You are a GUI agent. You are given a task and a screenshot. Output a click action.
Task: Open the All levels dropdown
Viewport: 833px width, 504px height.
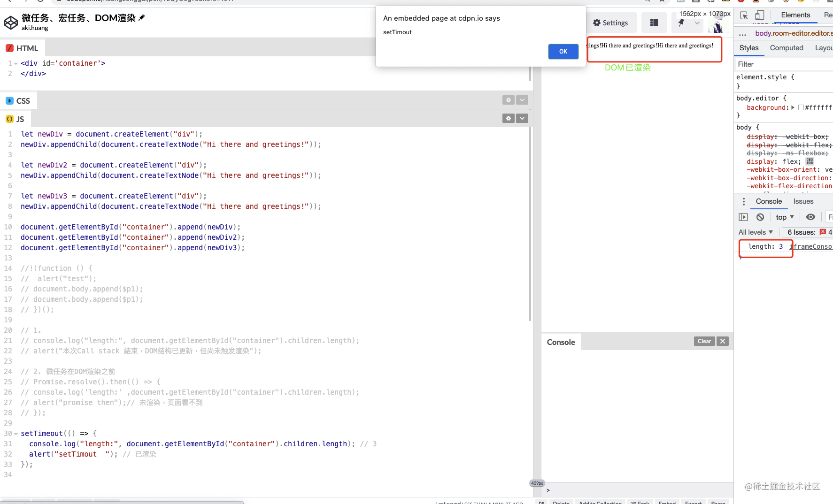[x=756, y=232]
